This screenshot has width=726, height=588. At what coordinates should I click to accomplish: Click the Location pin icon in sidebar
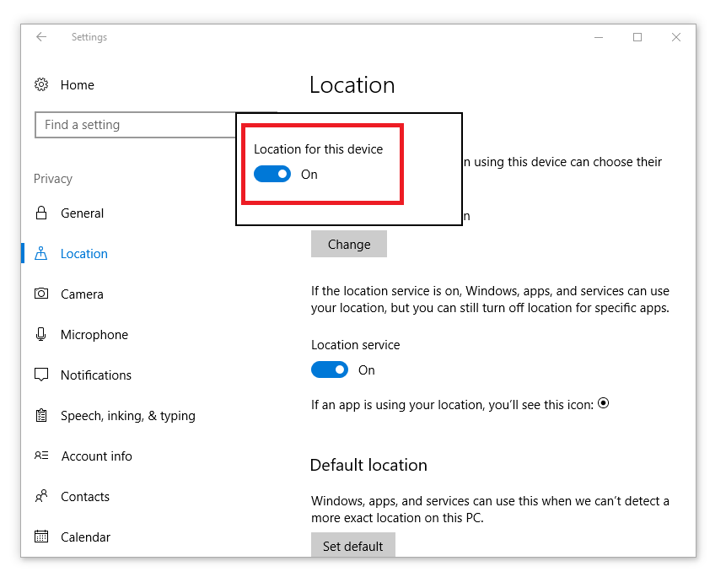[x=41, y=253]
